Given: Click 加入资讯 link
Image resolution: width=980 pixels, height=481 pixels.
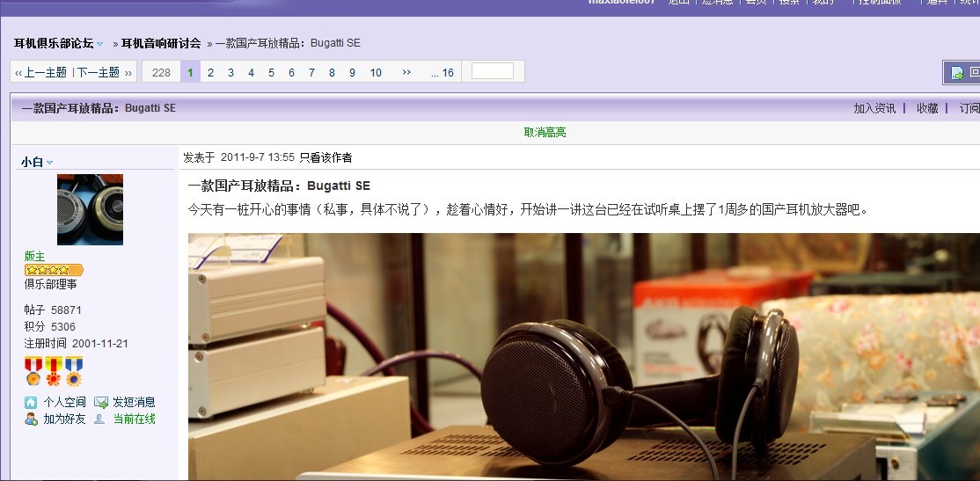Looking at the screenshot, I should pyautogui.click(x=874, y=108).
